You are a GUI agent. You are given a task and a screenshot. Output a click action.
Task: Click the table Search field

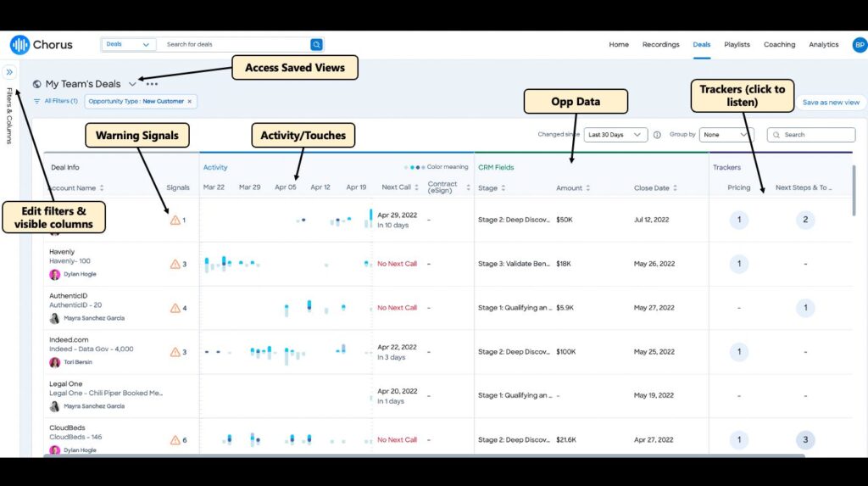point(811,135)
